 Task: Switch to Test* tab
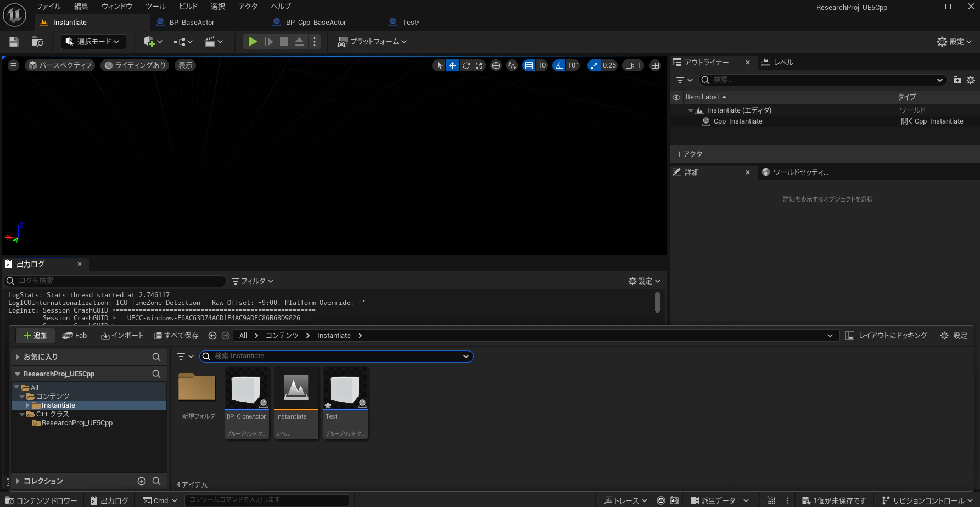coord(411,23)
